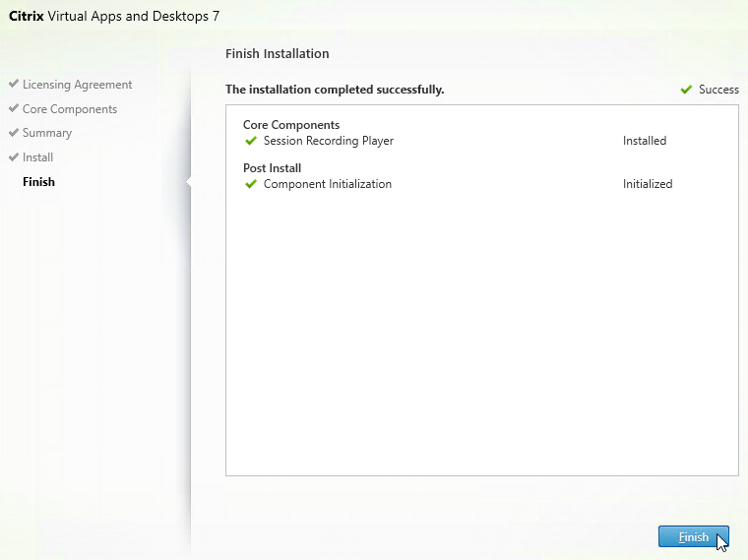748x560 pixels.
Task: Go to the Install step
Action: (x=37, y=157)
